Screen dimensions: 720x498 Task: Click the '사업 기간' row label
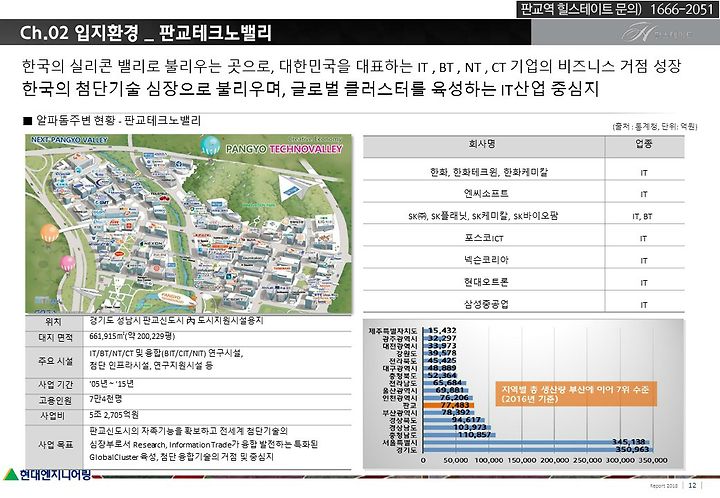click(x=55, y=385)
